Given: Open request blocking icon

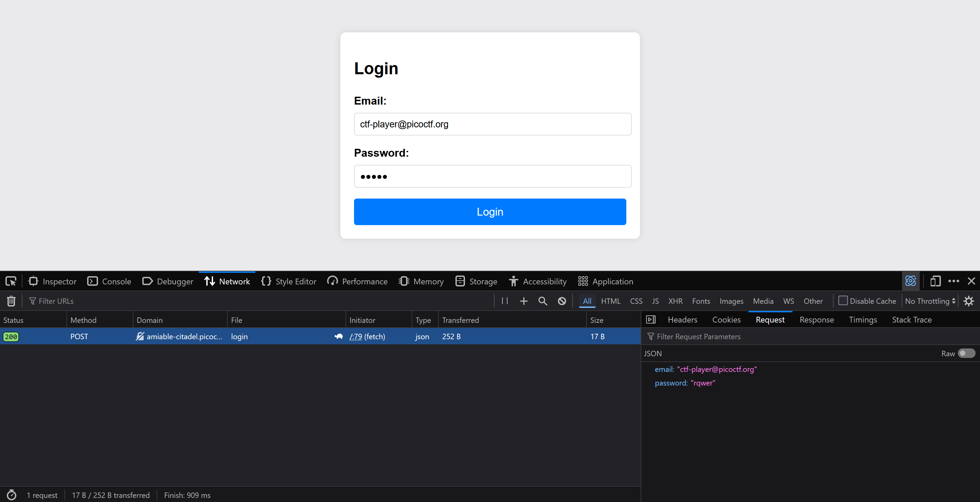Looking at the screenshot, I should click(562, 301).
